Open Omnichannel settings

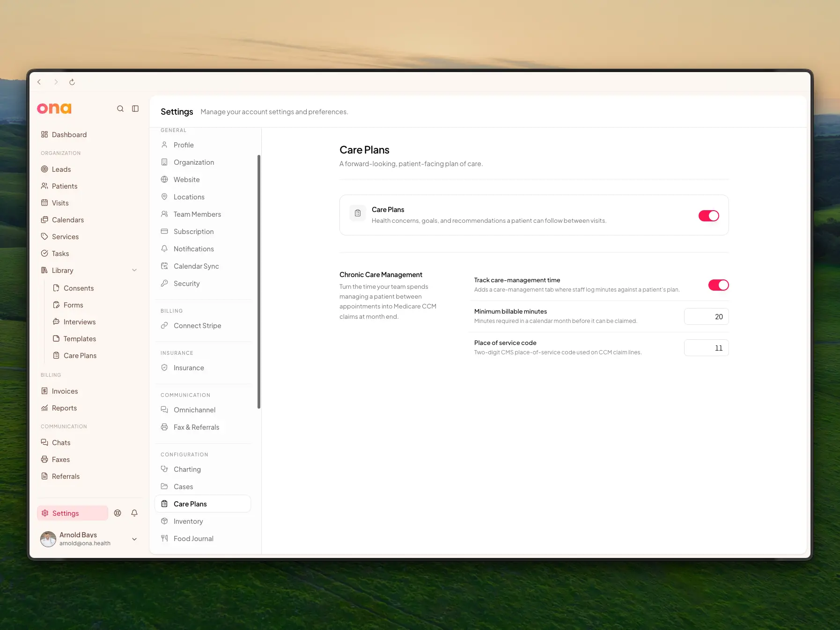tap(203, 410)
